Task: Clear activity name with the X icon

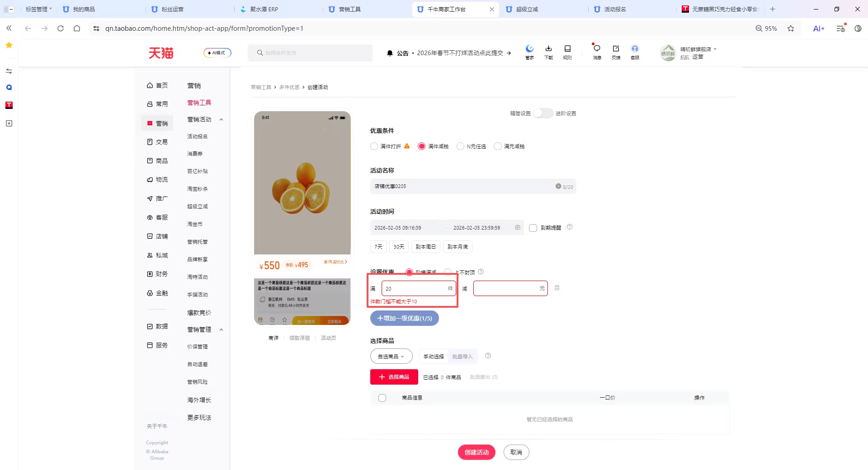Action: 558,186
